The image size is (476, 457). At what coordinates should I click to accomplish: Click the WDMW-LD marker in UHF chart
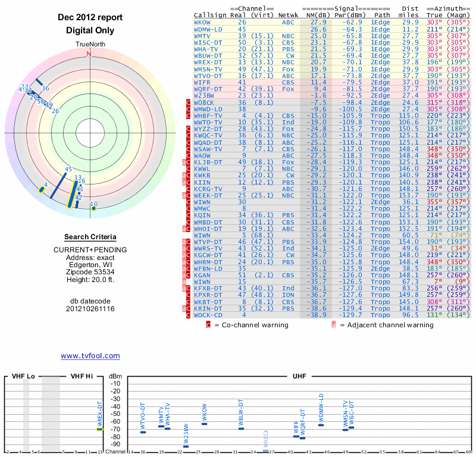pyautogui.click(x=321, y=425)
